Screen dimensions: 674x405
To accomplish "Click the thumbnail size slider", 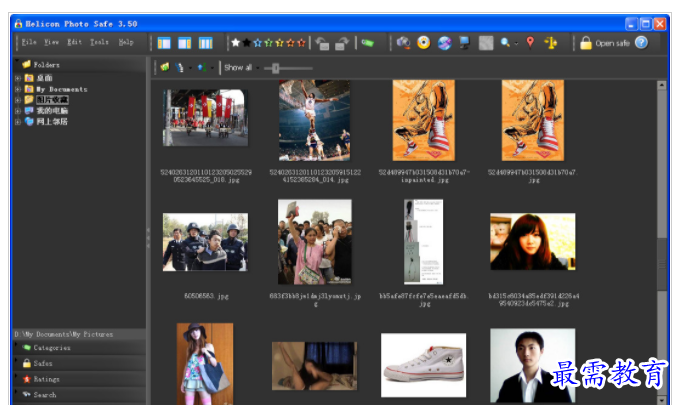I will coord(277,68).
